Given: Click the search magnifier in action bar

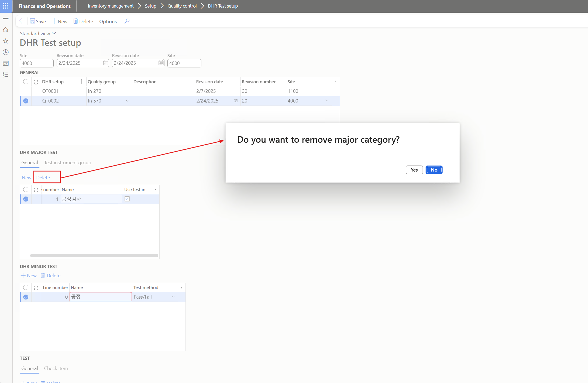Looking at the screenshot, I should click(x=127, y=21).
